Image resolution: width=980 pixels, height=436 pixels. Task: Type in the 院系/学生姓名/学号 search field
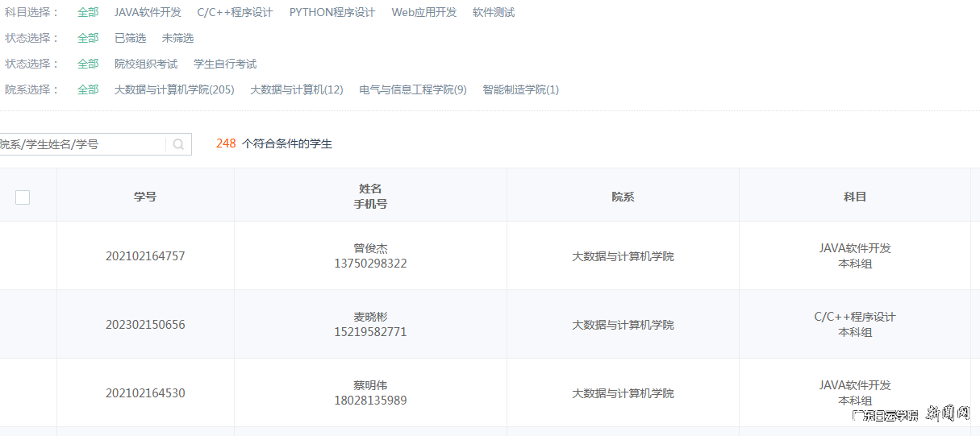(x=81, y=144)
